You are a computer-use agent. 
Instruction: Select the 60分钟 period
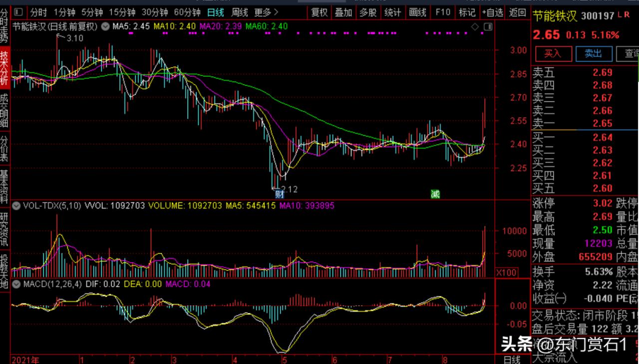coord(187,12)
